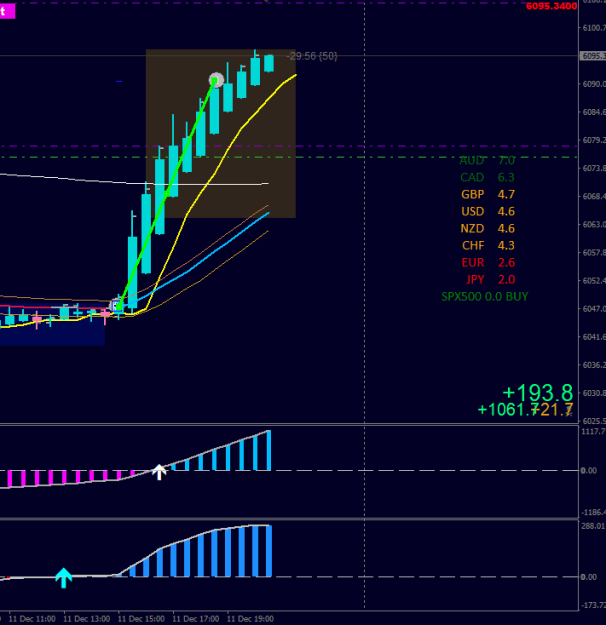
Task: Select the last cyan candle on the chart
Action: [x=269, y=63]
